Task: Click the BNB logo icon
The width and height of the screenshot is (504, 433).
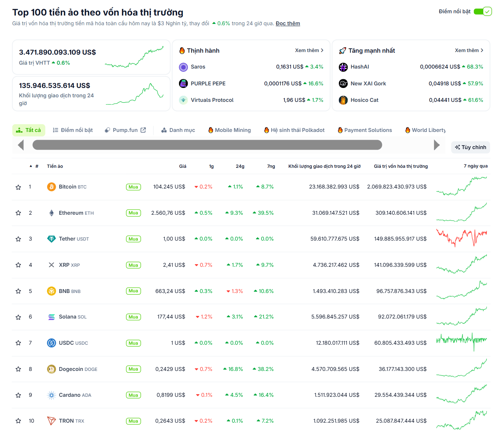Action: click(51, 291)
